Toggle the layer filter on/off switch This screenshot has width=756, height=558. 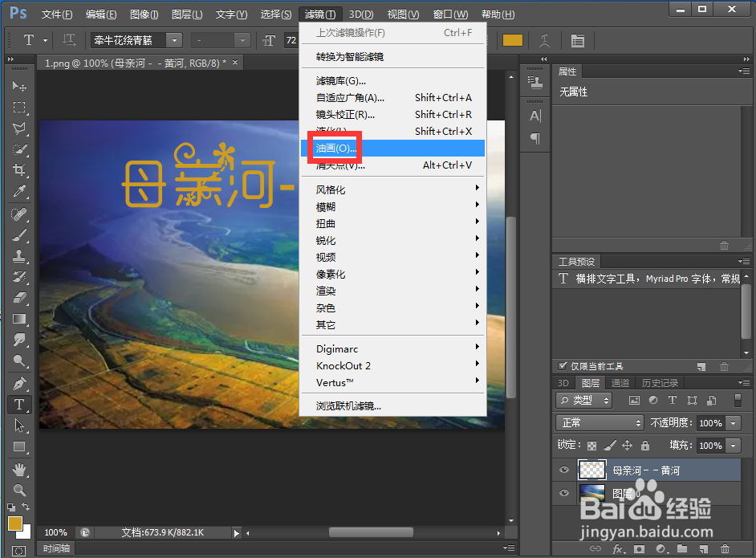click(x=738, y=400)
